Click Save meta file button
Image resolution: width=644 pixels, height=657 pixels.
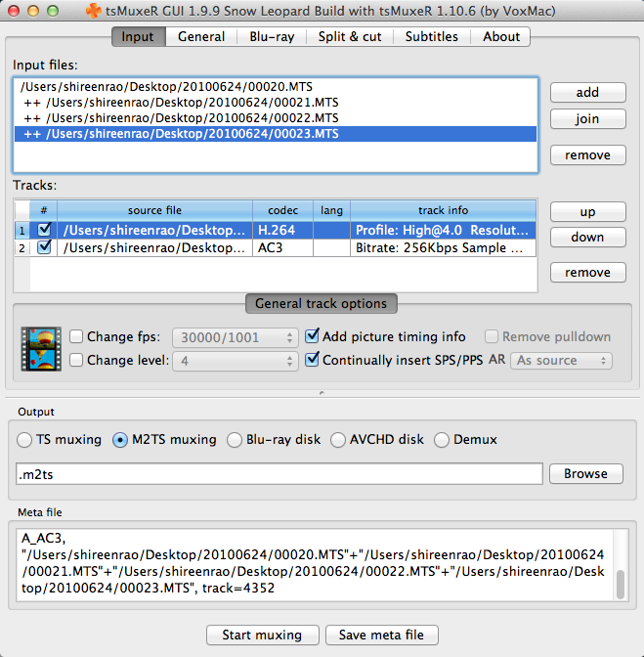point(381,635)
